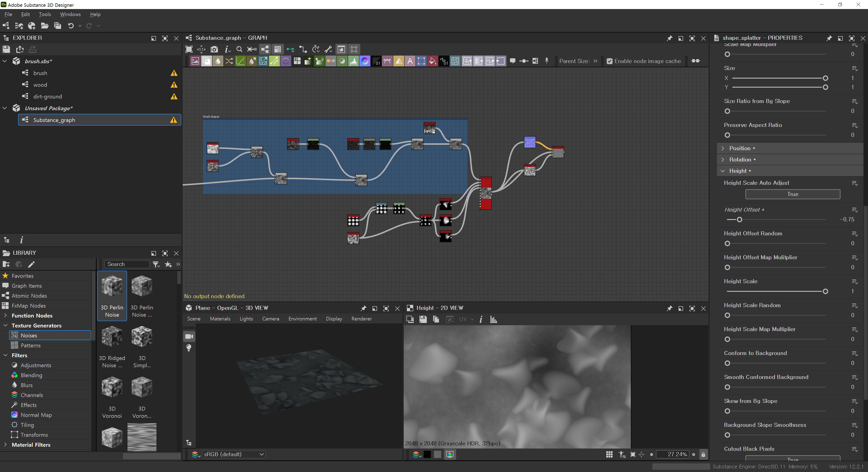This screenshot has height=472, width=868.
Task: Toggle the 2D view zoom lock
Action: click(703, 454)
